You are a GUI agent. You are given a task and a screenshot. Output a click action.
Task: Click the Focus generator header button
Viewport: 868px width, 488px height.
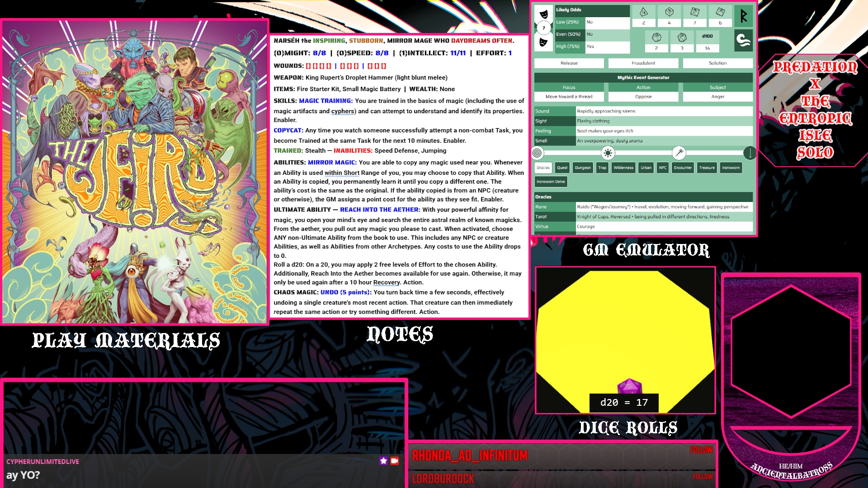point(569,87)
